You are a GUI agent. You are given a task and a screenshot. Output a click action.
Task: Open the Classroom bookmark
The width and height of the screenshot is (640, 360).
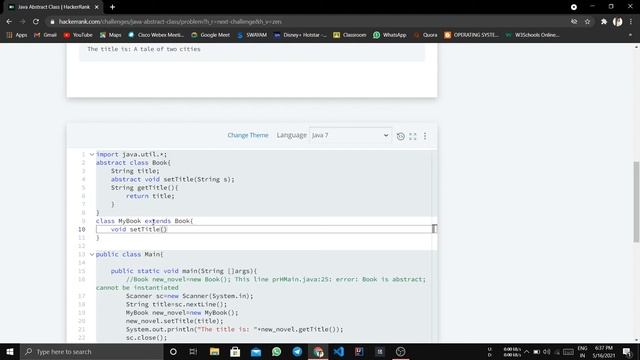coord(350,35)
